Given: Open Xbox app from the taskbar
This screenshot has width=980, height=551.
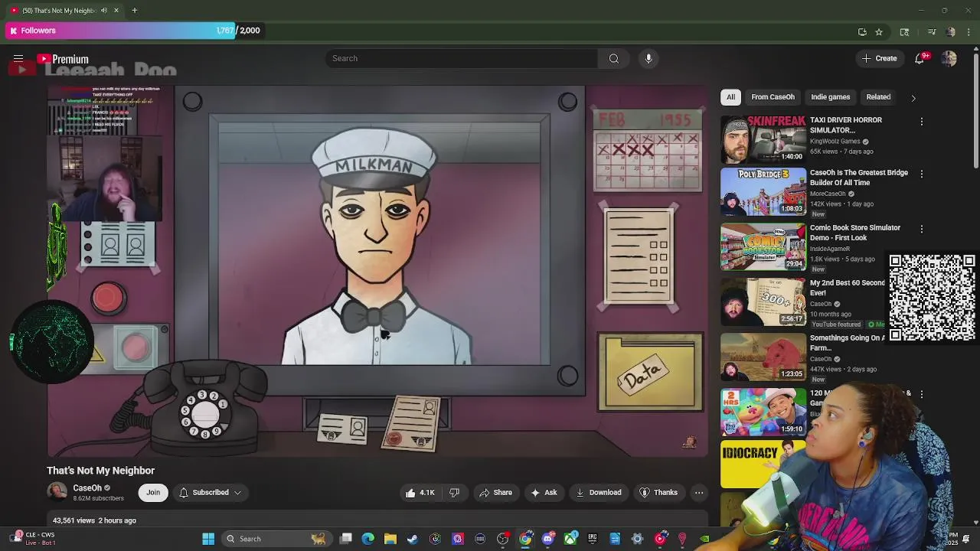Looking at the screenshot, I should tap(570, 539).
